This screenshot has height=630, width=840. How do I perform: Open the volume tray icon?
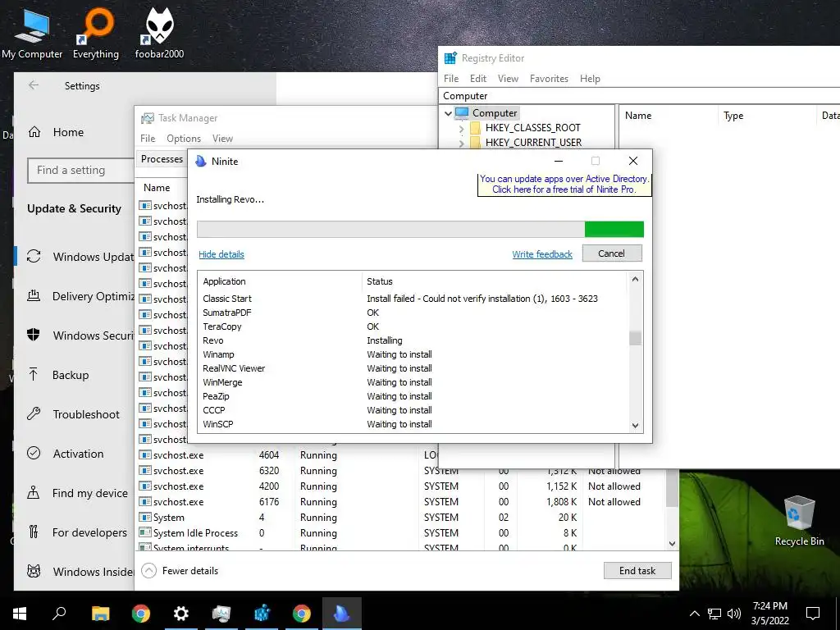coord(734,614)
